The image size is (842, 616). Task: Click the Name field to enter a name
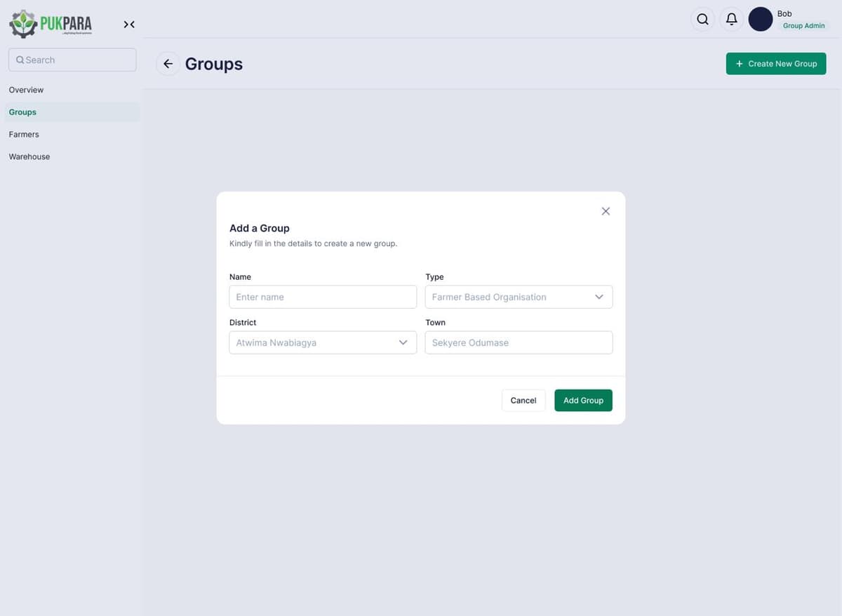point(322,297)
